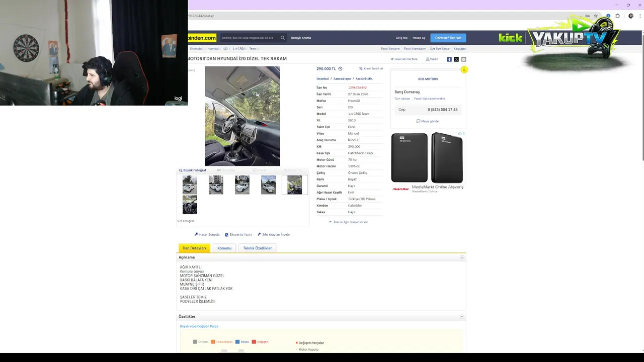Viewport: 644px width, 362px height.
Task: Click the Hyundai breadcrumb
Action: (x=213, y=49)
